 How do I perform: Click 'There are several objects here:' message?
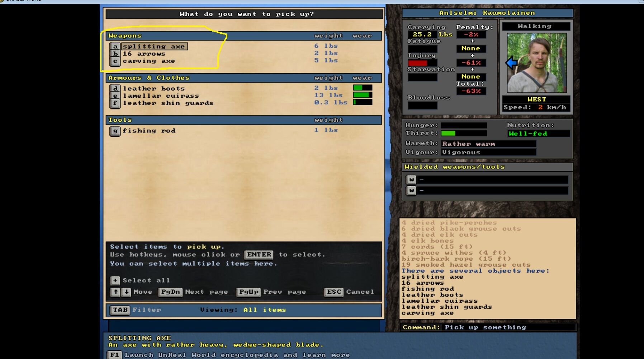pos(475,271)
